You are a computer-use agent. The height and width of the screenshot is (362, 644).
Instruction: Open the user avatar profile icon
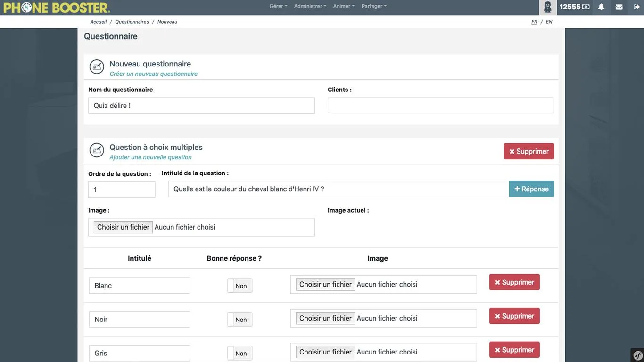tap(547, 7)
